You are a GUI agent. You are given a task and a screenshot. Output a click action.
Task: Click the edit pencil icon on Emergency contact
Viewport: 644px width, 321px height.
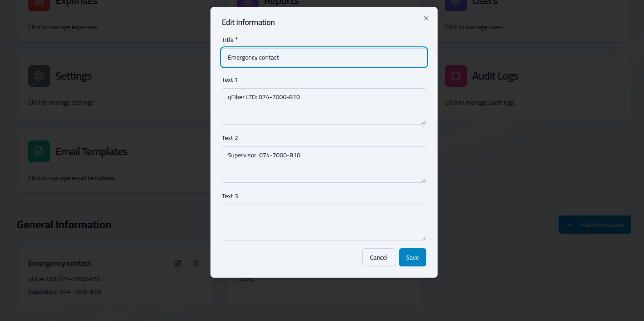(x=178, y=263)
